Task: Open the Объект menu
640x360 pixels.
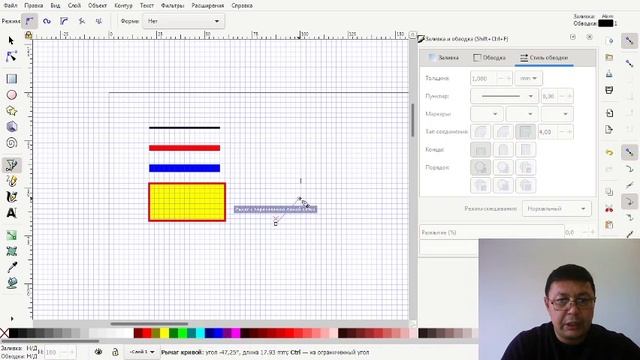Action: [98, 6]
